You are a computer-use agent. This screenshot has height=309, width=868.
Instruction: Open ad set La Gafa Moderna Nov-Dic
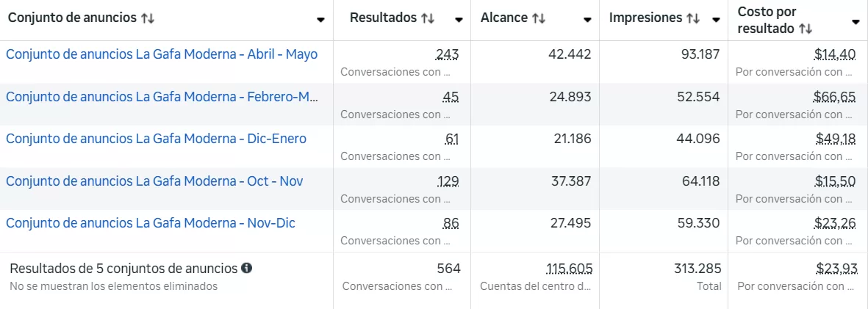[151, 223]
